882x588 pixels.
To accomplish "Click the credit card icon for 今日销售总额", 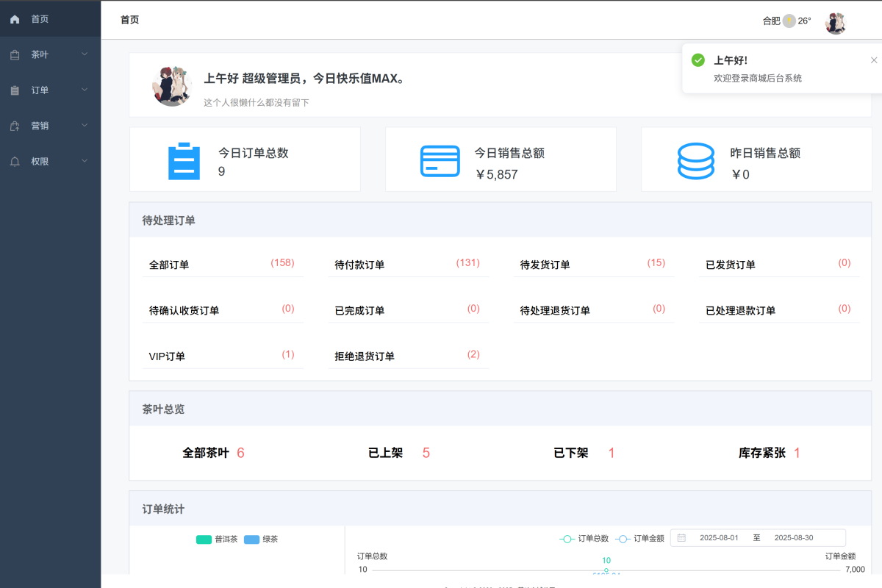I will tap(440, 159).
